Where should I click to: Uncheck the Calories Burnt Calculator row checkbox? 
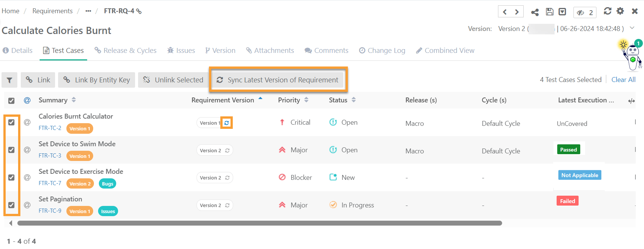(11, 122)
